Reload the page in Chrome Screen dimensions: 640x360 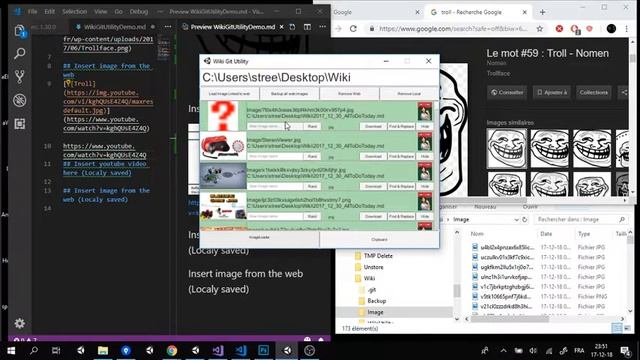point(353,29)
